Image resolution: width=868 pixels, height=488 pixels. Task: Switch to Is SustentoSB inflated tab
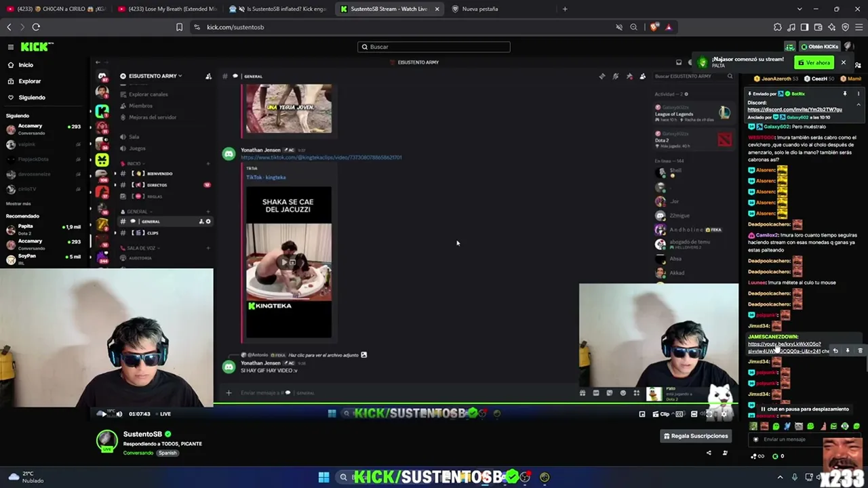(279, 9)
